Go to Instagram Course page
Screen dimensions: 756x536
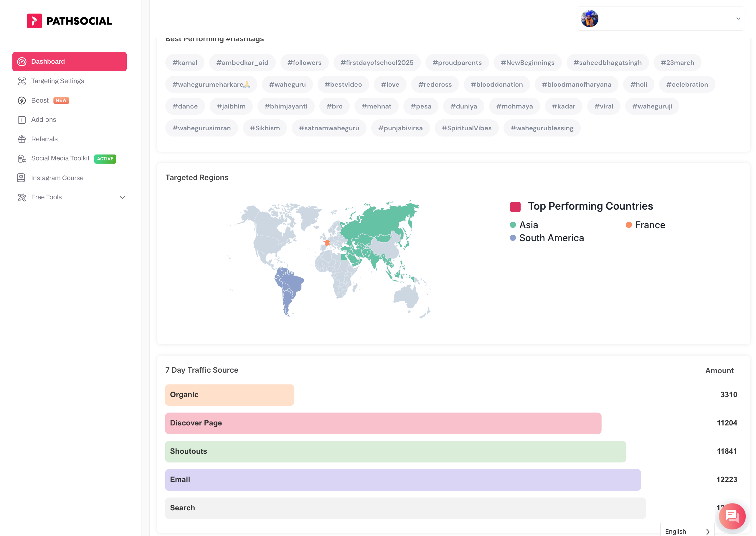coord(57,178)
